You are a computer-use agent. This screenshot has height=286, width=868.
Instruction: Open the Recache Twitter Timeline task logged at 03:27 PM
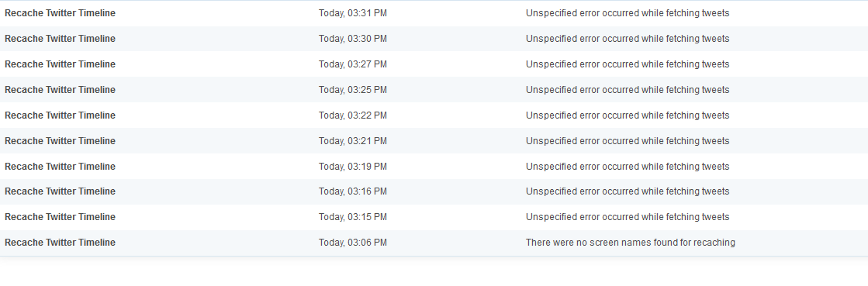click(60, 64)
